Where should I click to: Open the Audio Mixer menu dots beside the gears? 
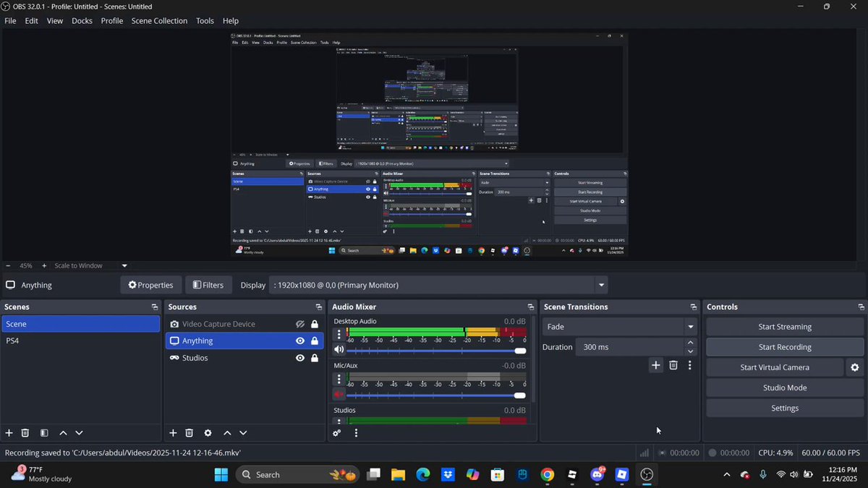[356, 433]
